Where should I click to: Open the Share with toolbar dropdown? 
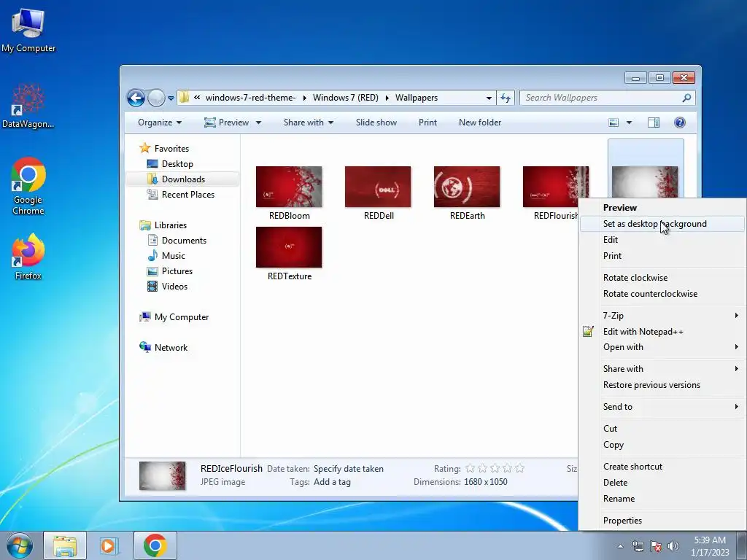pos(309,122)
